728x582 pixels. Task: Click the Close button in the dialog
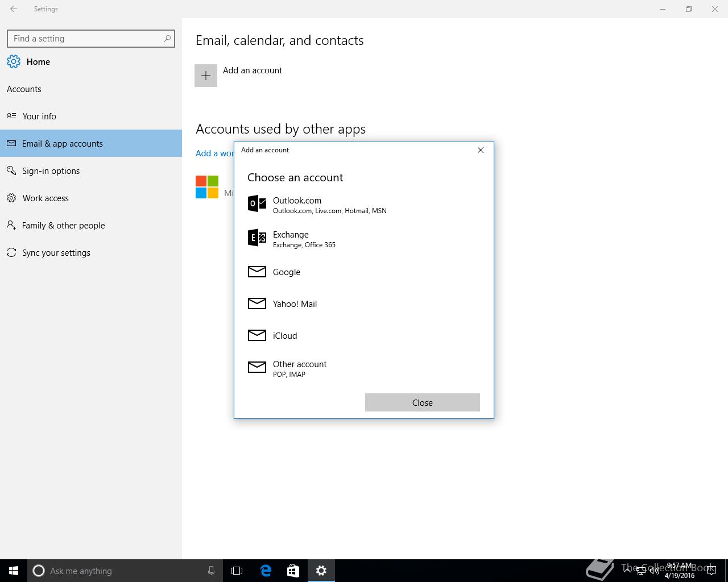[423, 402]
